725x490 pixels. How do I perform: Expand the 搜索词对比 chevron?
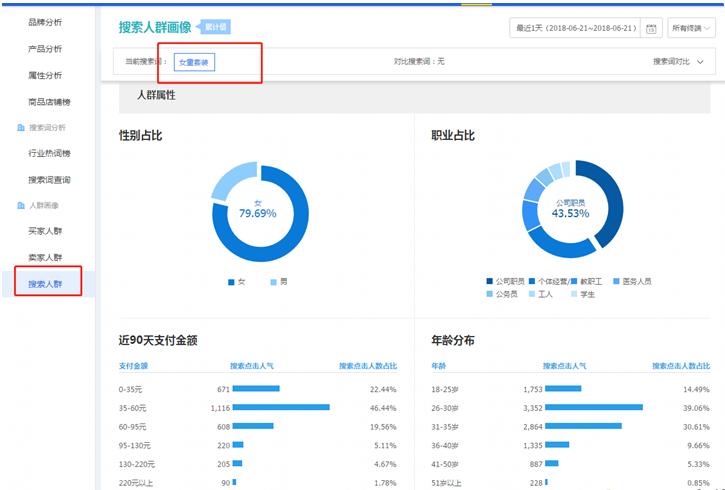[700, 62]
